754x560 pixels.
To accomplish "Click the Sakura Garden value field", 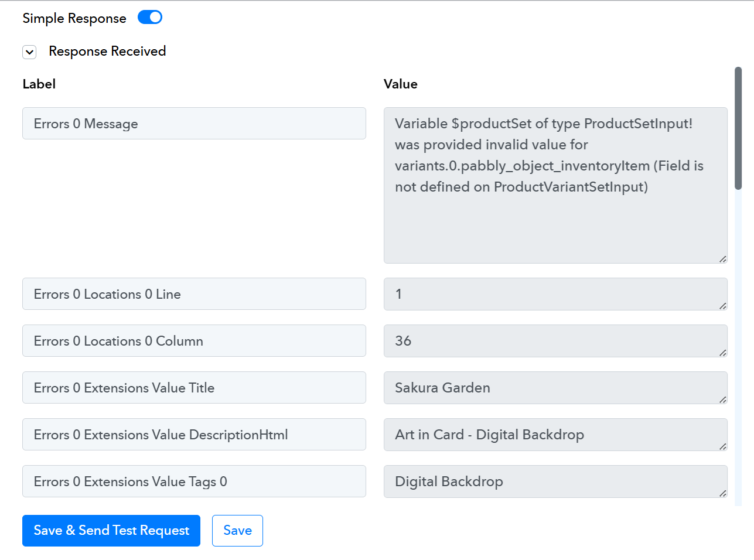I will (x=555, y=388).
